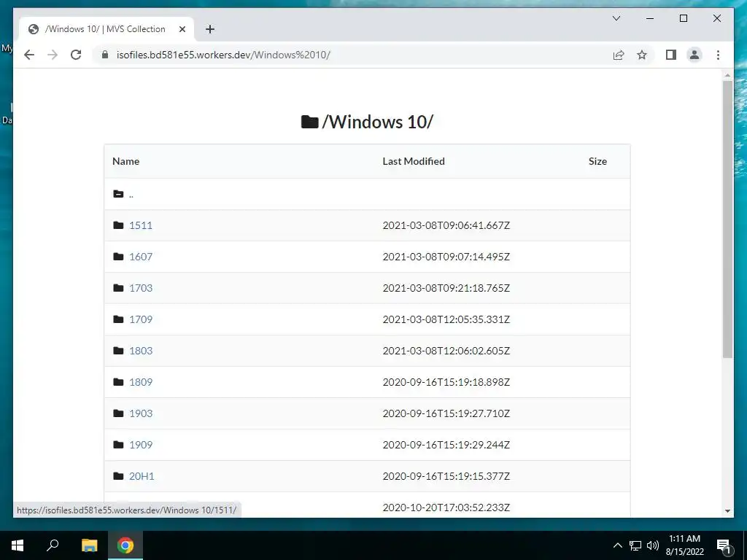Click the date 2021-03-08T12:06:02.605Z
Viewport: 747px width, 560px height.
pyautogui.click(x=446, y=351)
